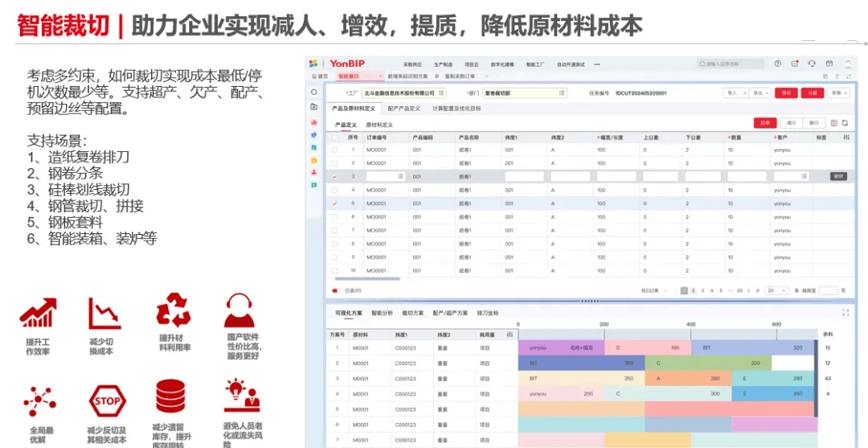Click the user avatar icon top right
The width and height of the screenshot is (868, 448).
point(848,64)
